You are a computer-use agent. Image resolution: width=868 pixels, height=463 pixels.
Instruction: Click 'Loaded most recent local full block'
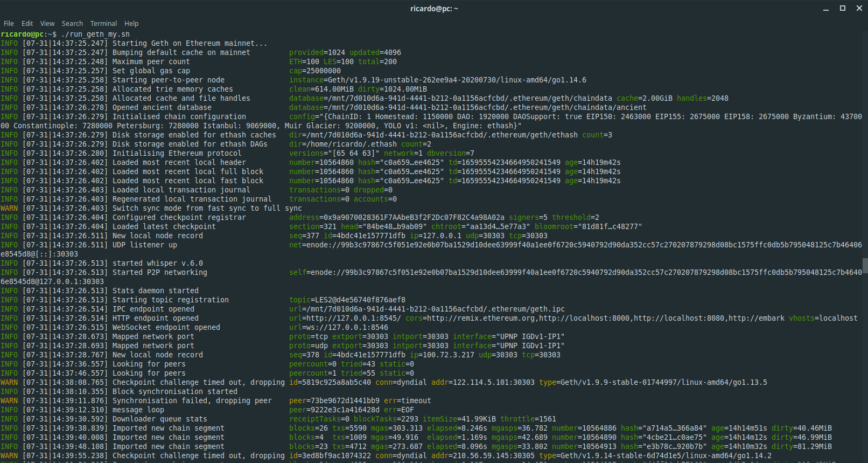[188, 171]
